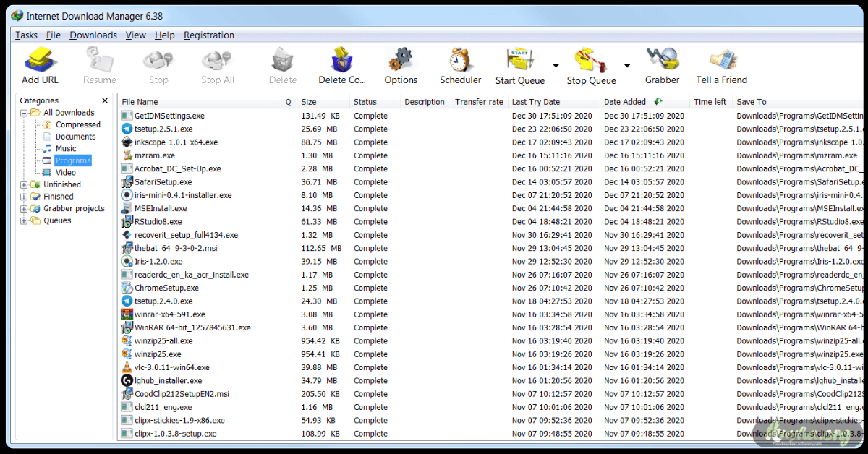This screenshot has width=868, height=454.
Task: Open the View menu
Action: click(x=135, y=35)
